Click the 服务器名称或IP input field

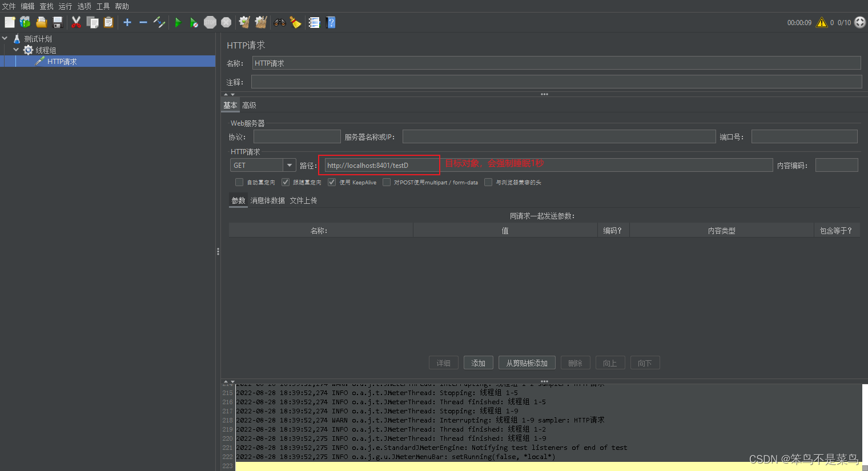[x=559, y=136]
